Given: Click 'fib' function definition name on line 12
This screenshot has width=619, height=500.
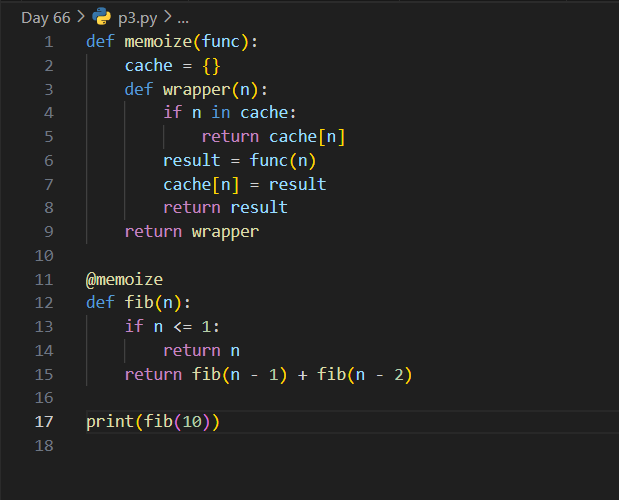Looking at the screenshot, I should (139, 303).
